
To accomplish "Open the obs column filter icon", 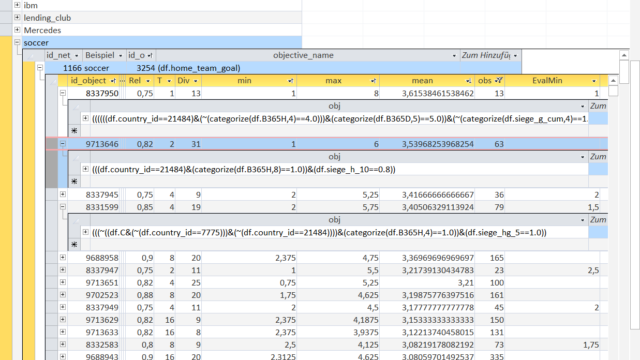I will tap(499, 81).
